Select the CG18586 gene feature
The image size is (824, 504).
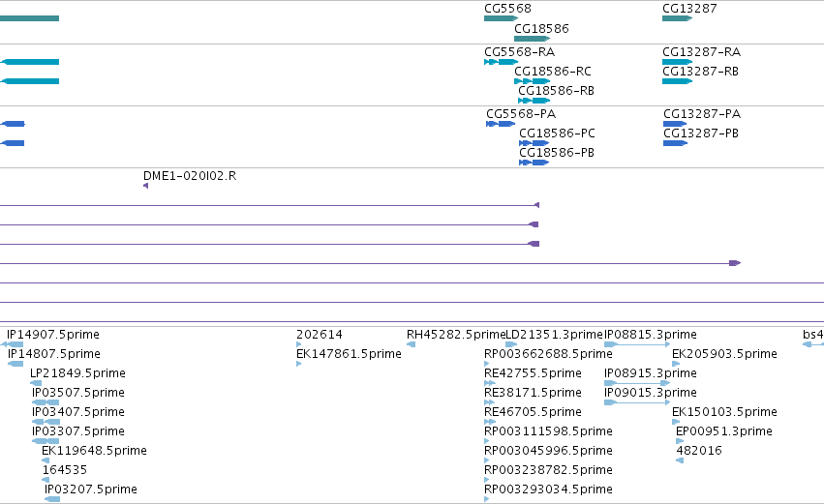(x=532, y=39)
